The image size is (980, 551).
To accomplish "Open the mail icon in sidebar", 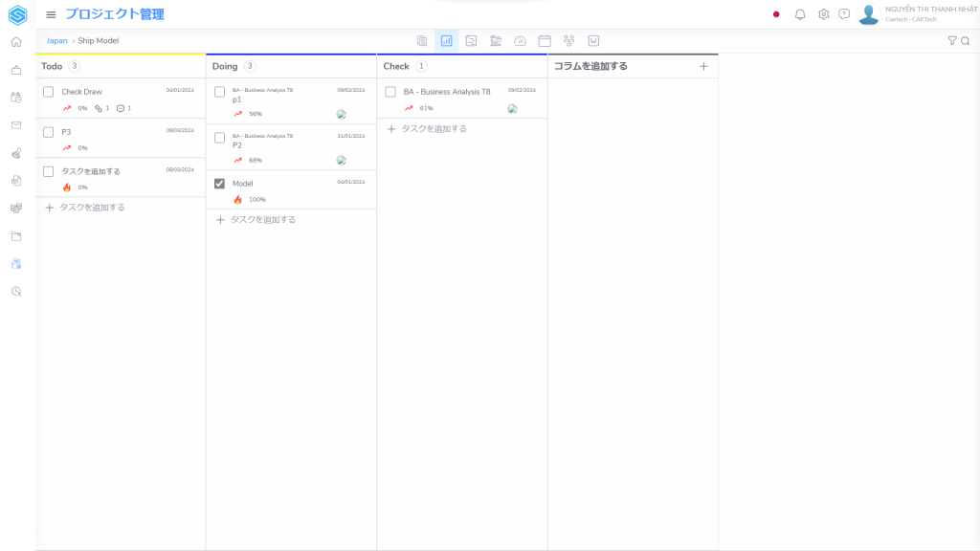I will (x=16, y=125).
